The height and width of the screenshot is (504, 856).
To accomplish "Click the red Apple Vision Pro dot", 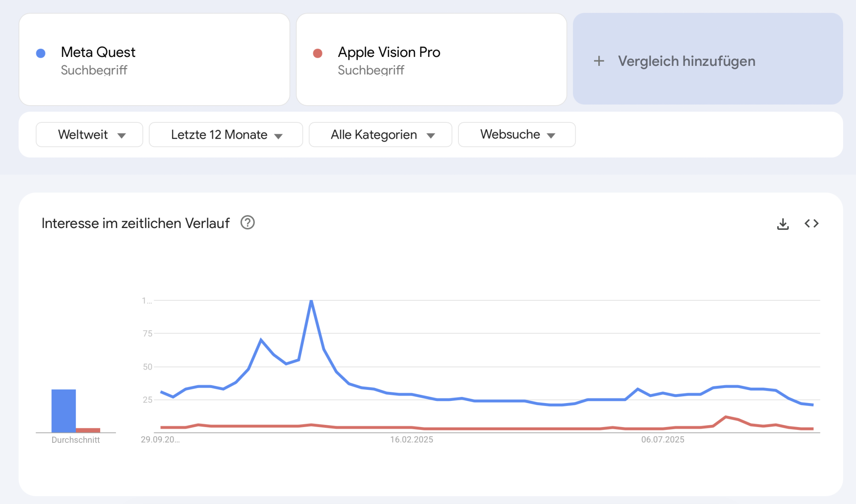I will (318, 53).
